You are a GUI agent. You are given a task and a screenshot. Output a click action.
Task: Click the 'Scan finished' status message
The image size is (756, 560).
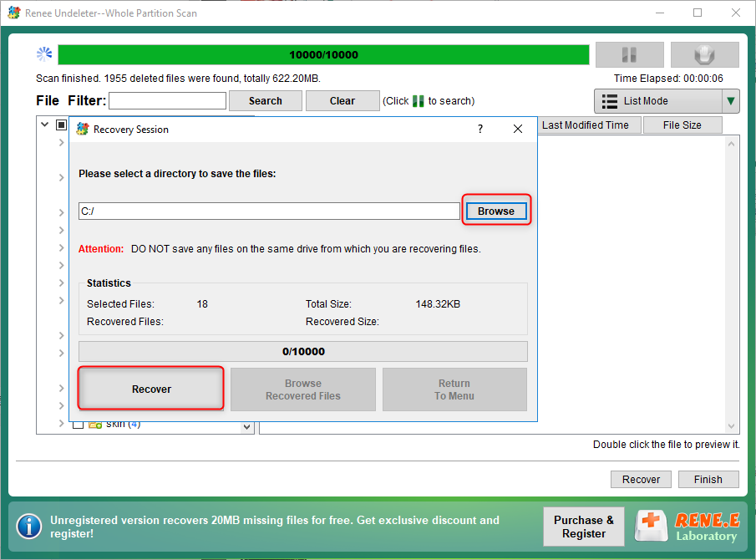pos(178,78)
